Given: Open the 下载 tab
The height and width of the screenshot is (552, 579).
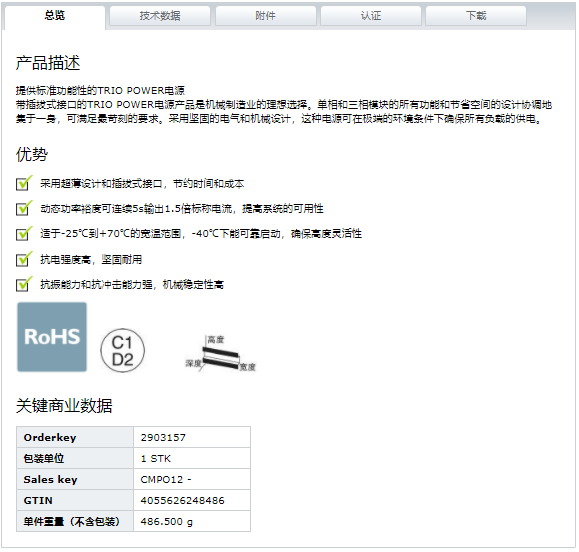Looking at the screenshot, I should (x=476, y=16).
